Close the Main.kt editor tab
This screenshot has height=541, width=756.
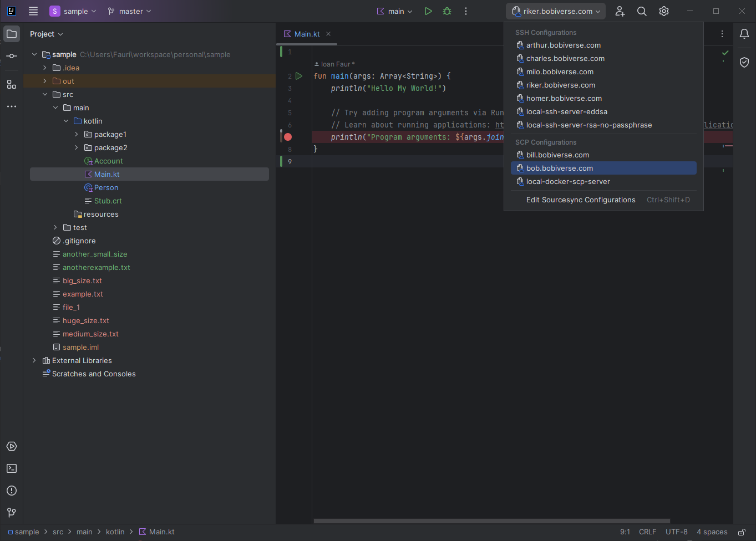(328, 34)
